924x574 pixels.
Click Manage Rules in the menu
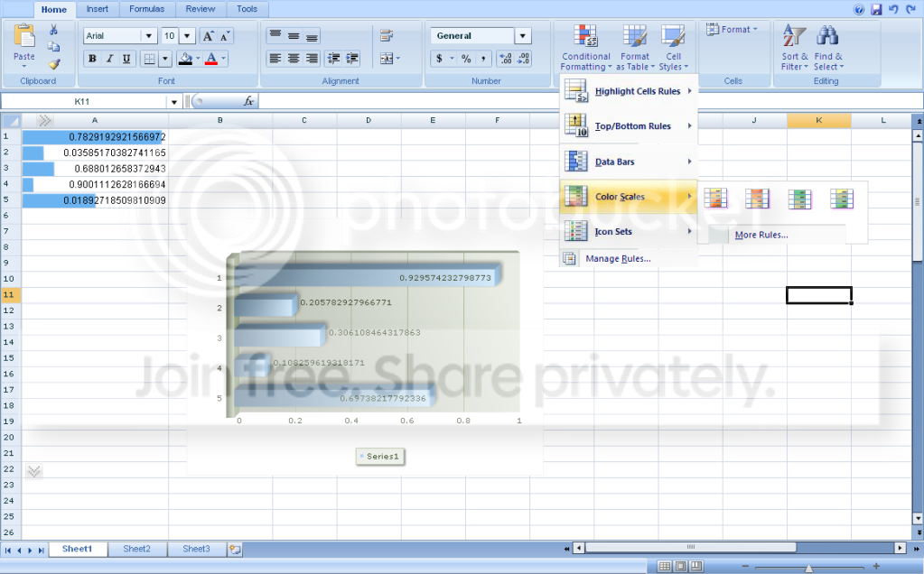(617, 259)
